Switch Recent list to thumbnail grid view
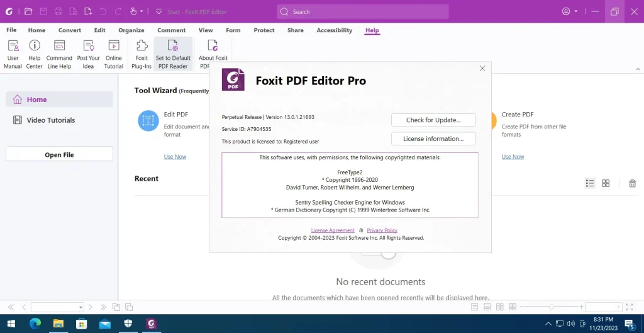 click(x=606, y=183)
